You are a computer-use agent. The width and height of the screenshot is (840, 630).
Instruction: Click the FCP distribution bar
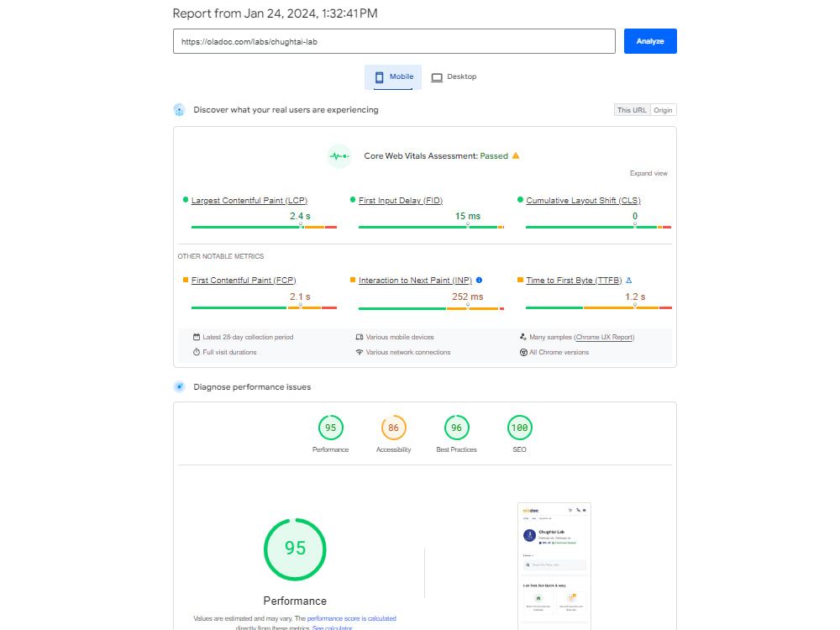pyautogui.click(x=264, y=307)
